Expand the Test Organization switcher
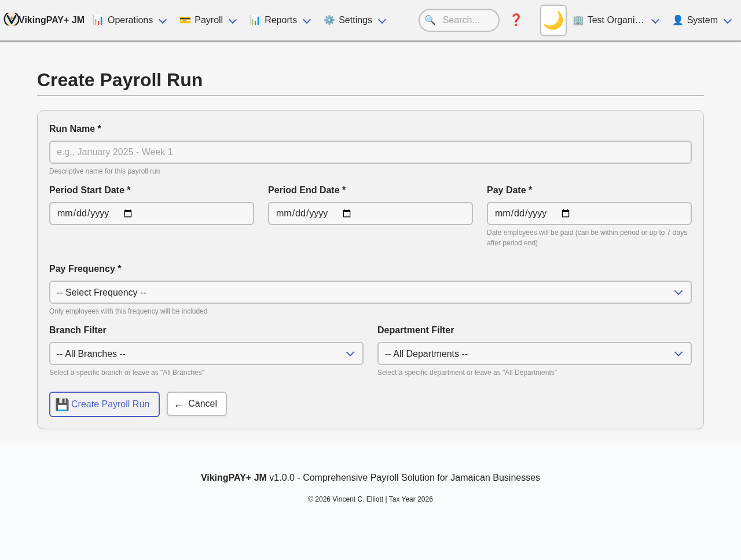Screen dimensions: 741x560 click(616, 20)
